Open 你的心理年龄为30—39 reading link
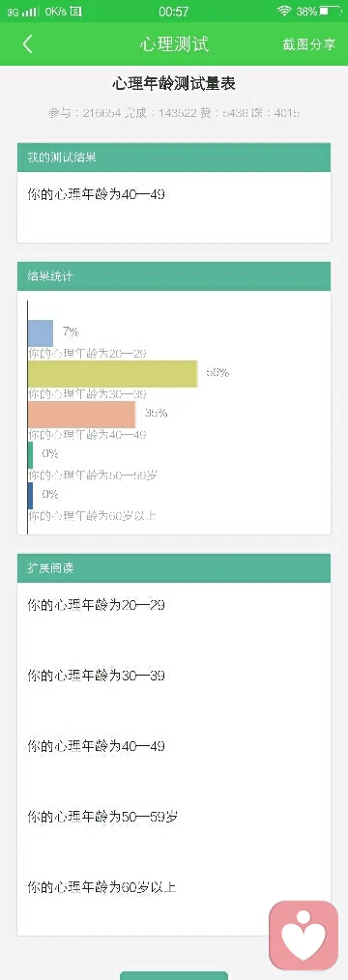348x980 pixels. (x=97, y=676)
